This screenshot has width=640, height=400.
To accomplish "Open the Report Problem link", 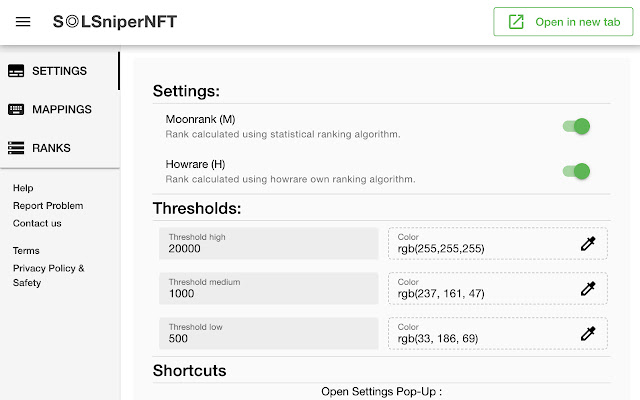I will [x=48, y=206].
